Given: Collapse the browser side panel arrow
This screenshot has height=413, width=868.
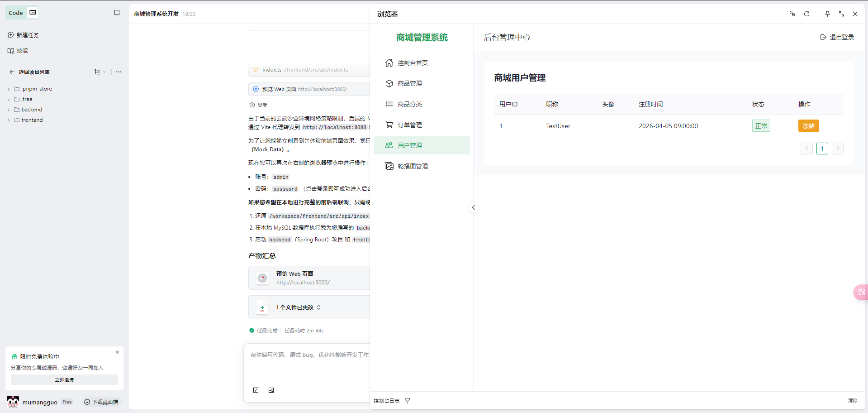Looking at the screenshot, I should [473, 208].
